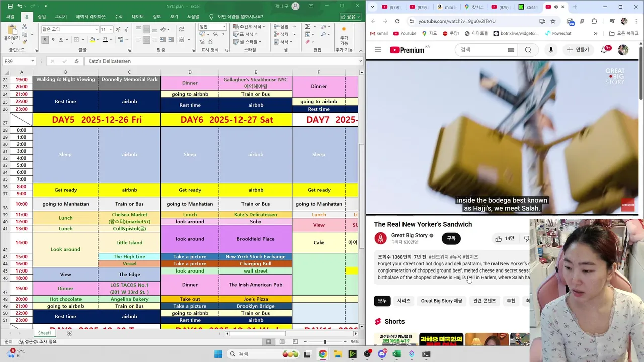The image size is (644, 362).
Task: Open the 삽입 ribbon tab
Action: coord(42,17)
